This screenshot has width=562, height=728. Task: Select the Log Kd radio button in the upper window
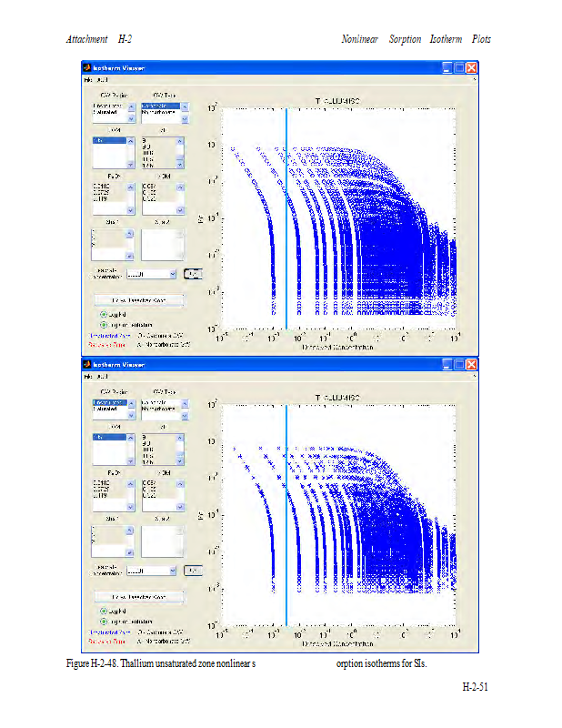[104, 314]
